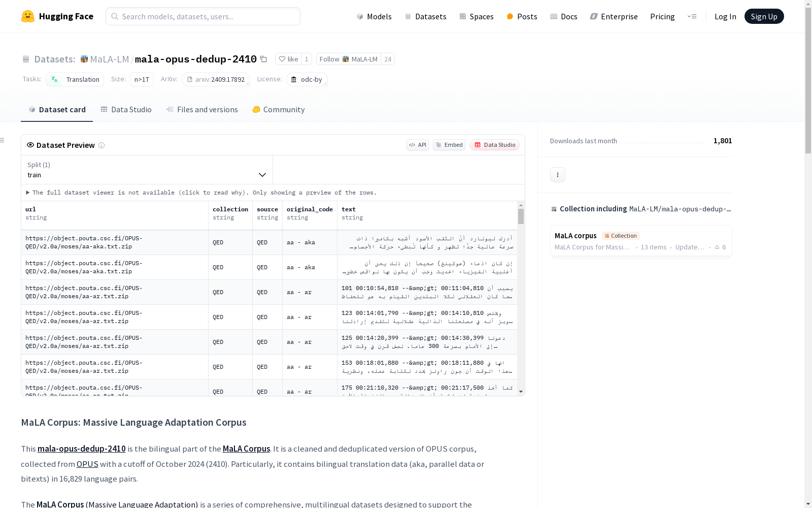The height and width of the screenshot is (508, 812).
Task: Follow the MaLA-LM organization
Action: [x=349, y=59]
